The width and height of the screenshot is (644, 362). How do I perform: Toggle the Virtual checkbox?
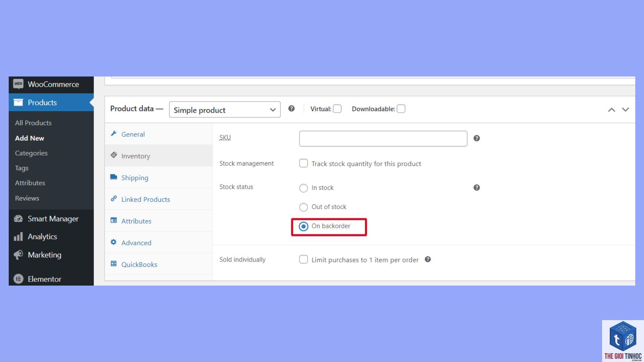[x=337, y=109]
